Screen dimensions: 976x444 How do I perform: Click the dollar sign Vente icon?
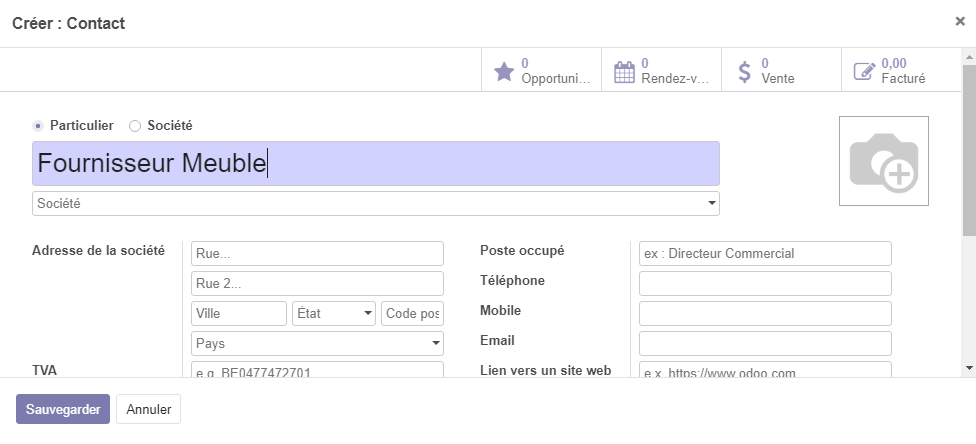744,72
